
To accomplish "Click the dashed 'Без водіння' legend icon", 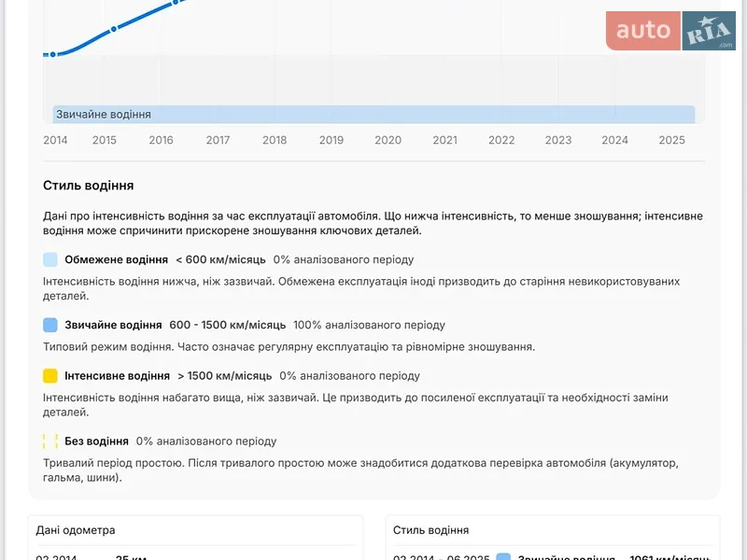I will (50, 441).
